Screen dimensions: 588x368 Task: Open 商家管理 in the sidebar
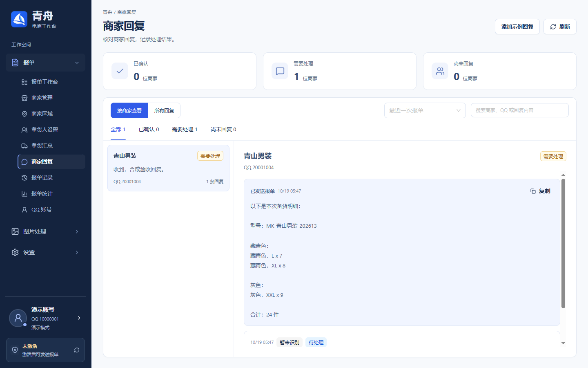point(51,98)
